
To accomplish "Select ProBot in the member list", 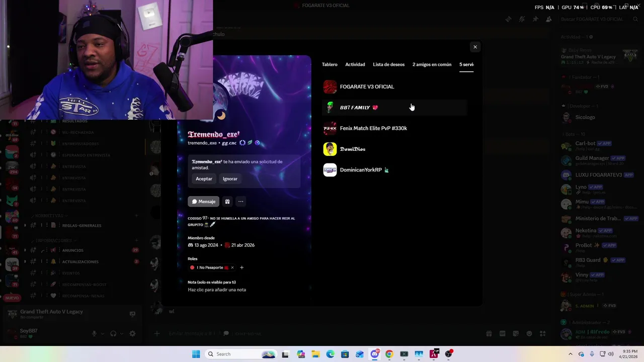I will 600,247.
